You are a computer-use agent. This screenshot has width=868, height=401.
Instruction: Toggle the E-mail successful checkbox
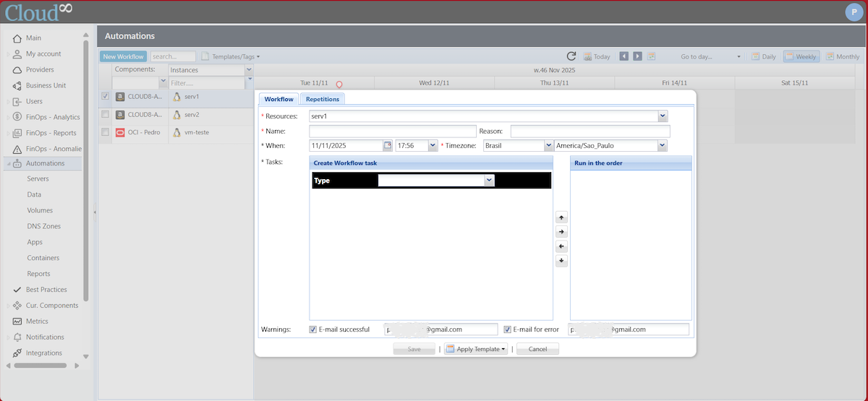click(x=313, y=329)
